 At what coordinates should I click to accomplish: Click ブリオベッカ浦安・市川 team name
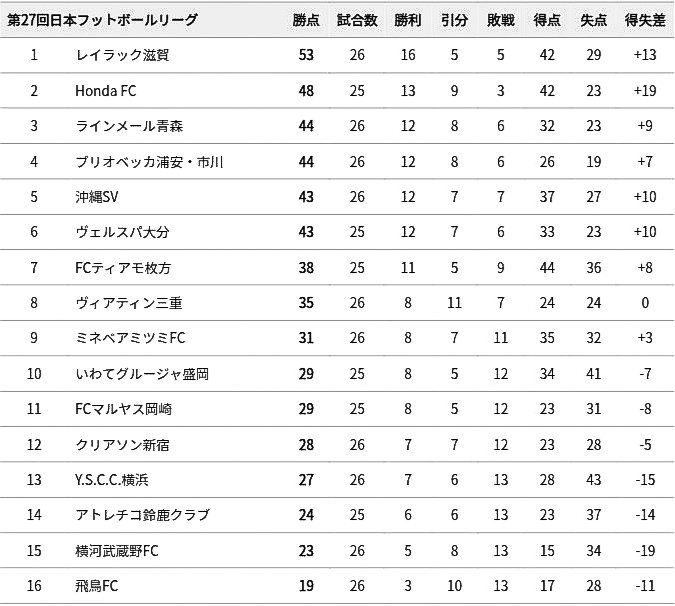[149, 162]
